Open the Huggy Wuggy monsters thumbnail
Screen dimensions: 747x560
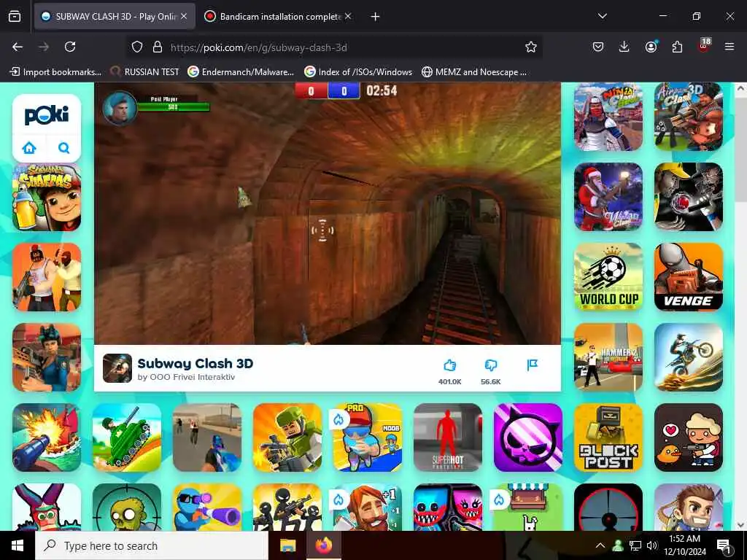click(448, 507)
